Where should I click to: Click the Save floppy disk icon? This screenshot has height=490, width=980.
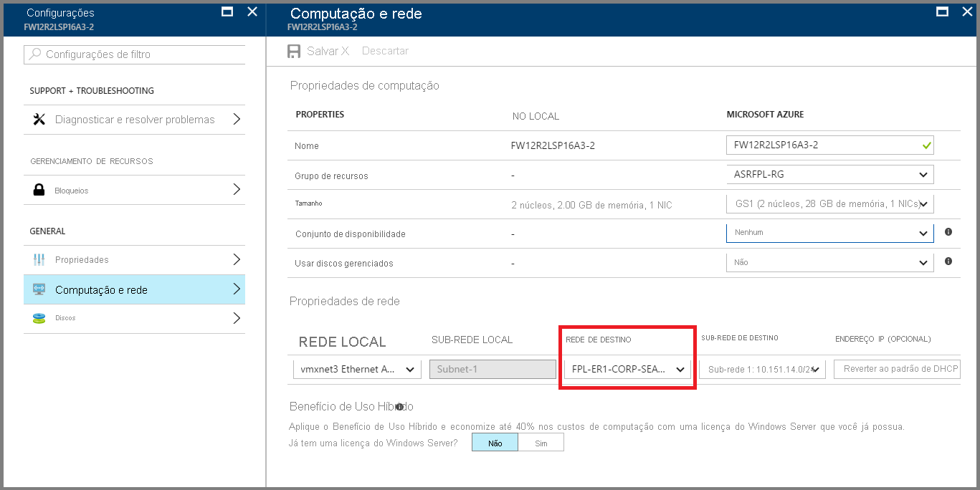294,51
